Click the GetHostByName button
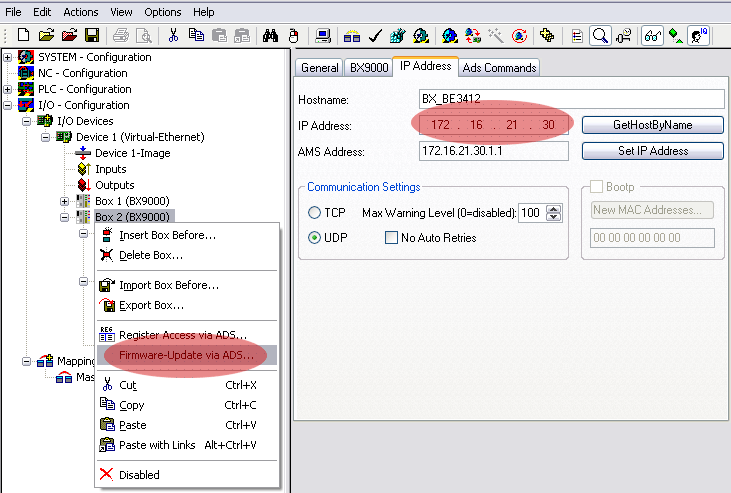This screenshot has height=493, width=731. pos(653,125)
